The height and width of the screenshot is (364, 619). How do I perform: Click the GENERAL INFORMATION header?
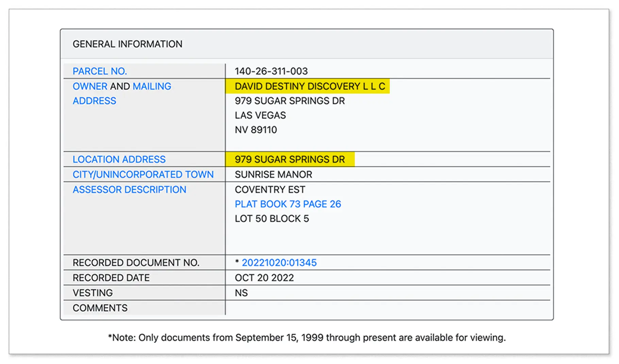coord(128,44)
